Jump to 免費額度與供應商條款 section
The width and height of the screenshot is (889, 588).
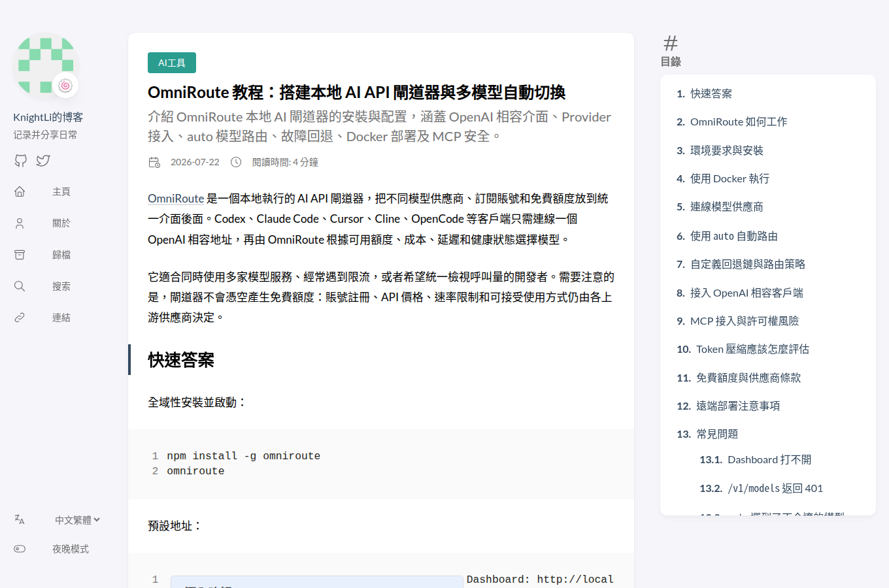[x=748, y=378]
